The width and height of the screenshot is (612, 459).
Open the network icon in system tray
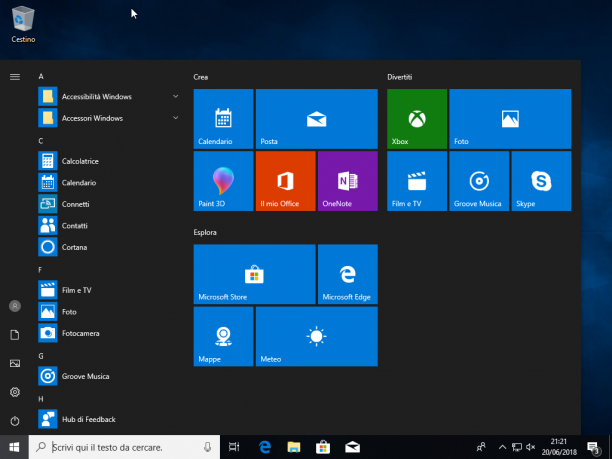point(517,447)
